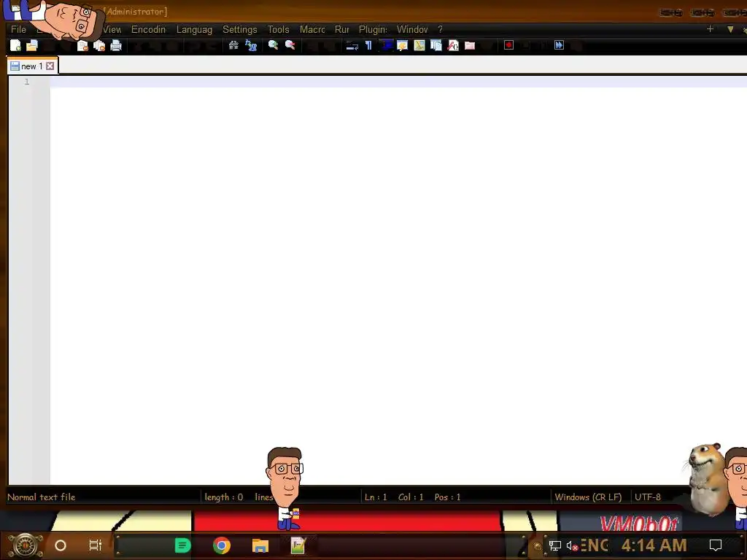
Task: Open the Start menu from the taskbar
Action: pyautogui.click(x=26, y=545)
